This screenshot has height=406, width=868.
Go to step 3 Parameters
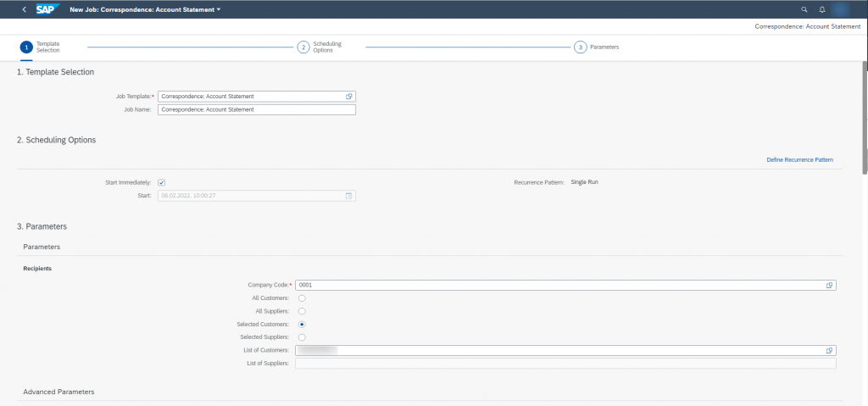(596, 47)
